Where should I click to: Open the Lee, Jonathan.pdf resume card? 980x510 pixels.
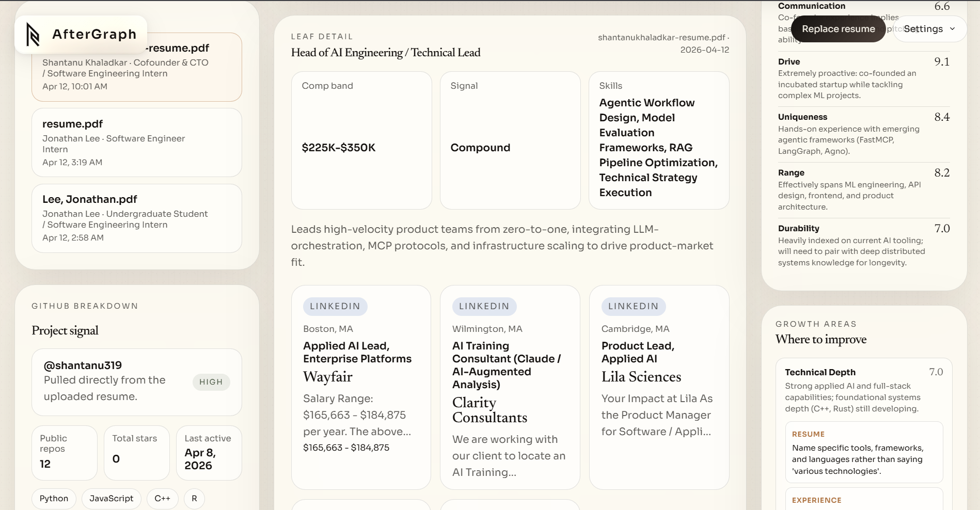coord(136,218)
